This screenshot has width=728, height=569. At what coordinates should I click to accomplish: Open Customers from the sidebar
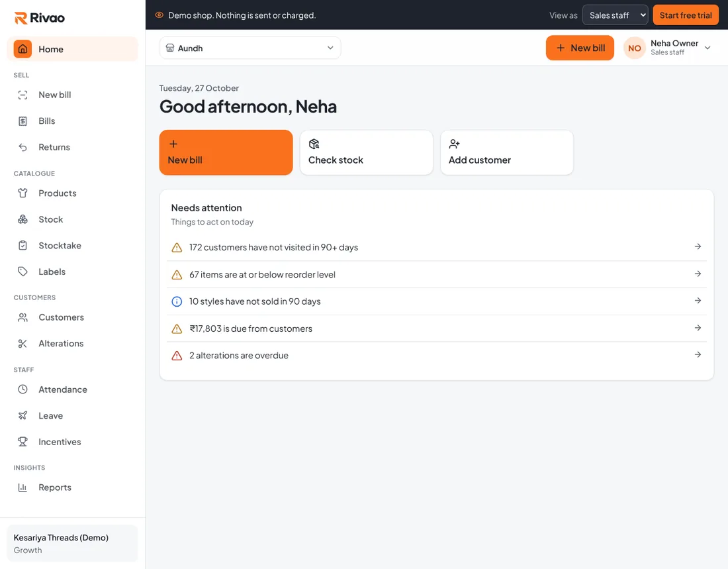pyautogui.click(x=72, y=317)
